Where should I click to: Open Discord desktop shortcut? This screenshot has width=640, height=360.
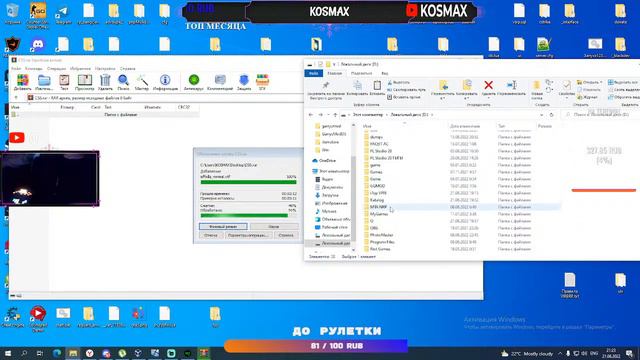point(38,44)
